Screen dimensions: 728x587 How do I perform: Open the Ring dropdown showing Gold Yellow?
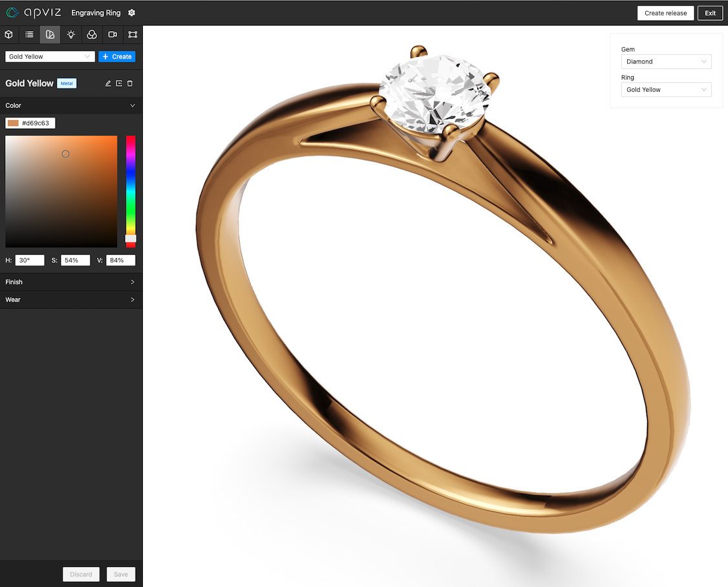[666, 89]
